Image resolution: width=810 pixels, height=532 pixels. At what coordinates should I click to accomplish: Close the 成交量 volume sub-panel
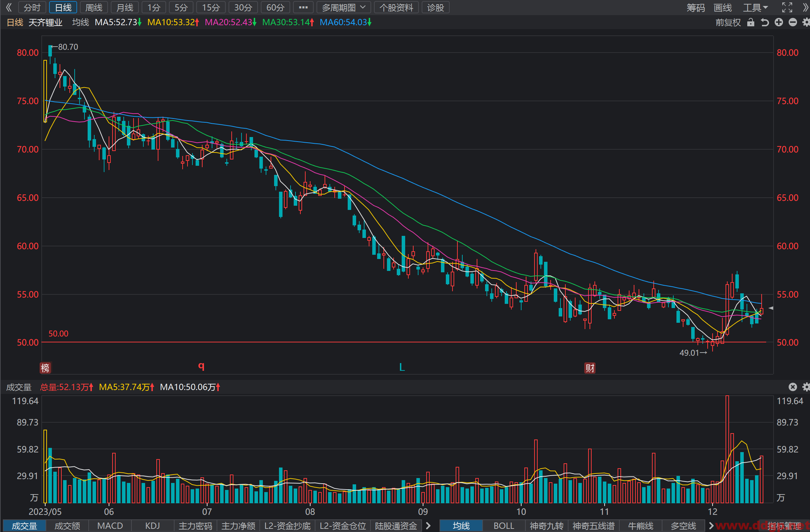tap(792, 387)
